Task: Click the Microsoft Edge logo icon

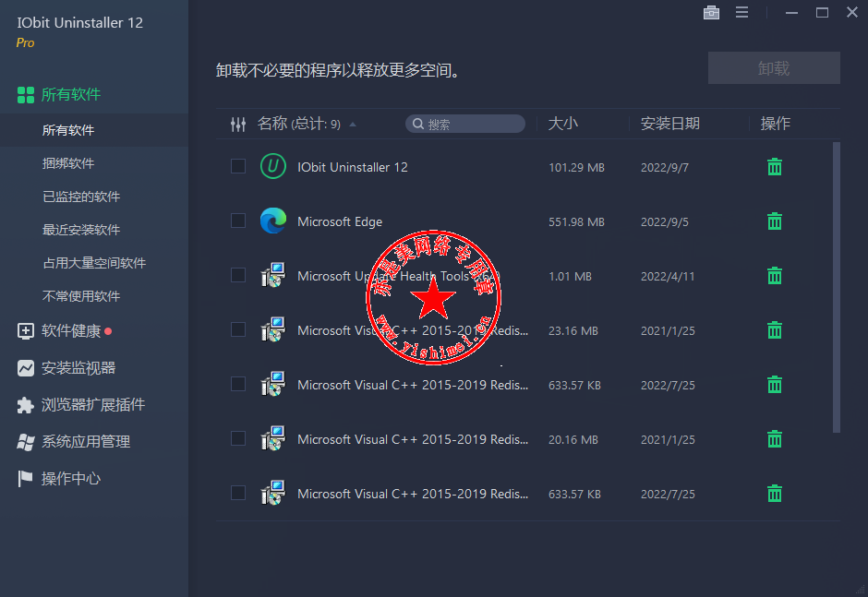Action: click(x=273, y=221)
